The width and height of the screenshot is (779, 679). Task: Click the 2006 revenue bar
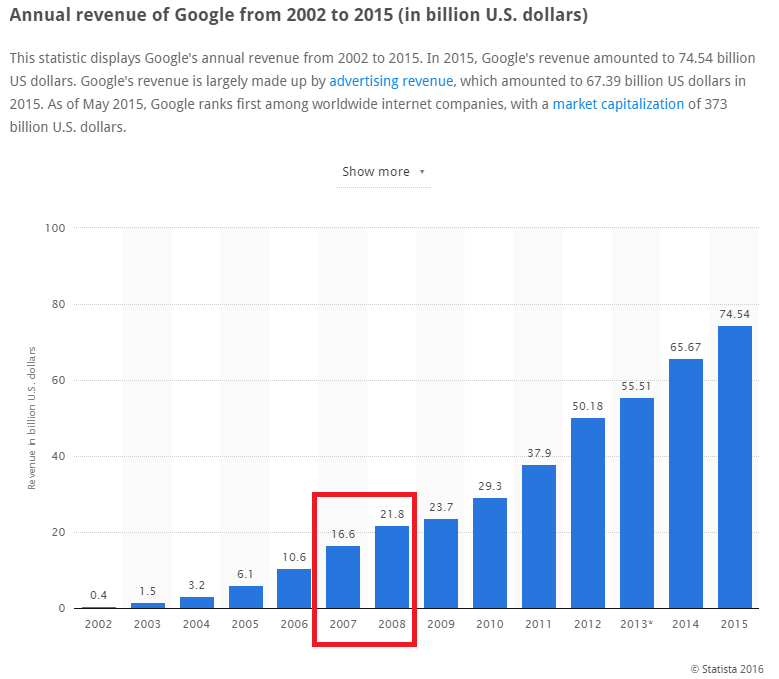[294, 589]
